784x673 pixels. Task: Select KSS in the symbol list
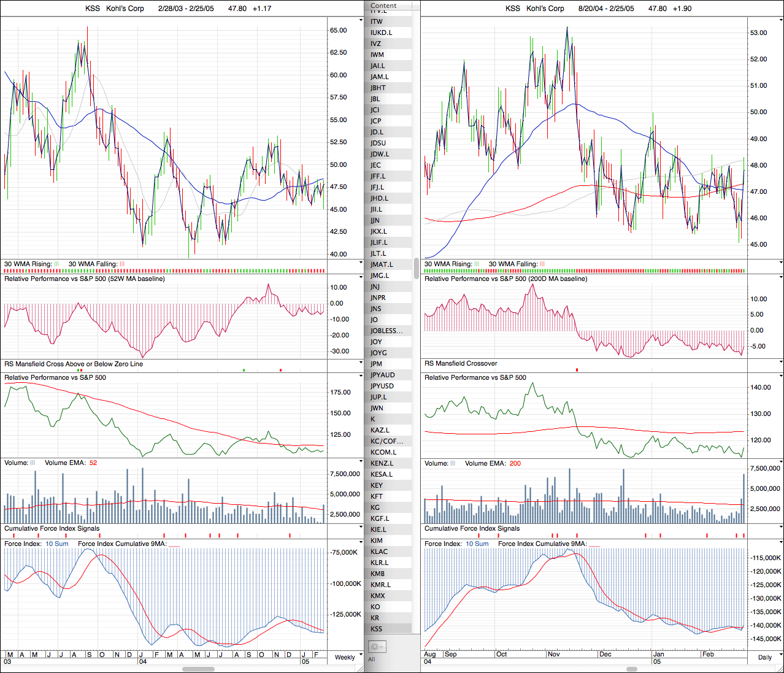[377, 629]
